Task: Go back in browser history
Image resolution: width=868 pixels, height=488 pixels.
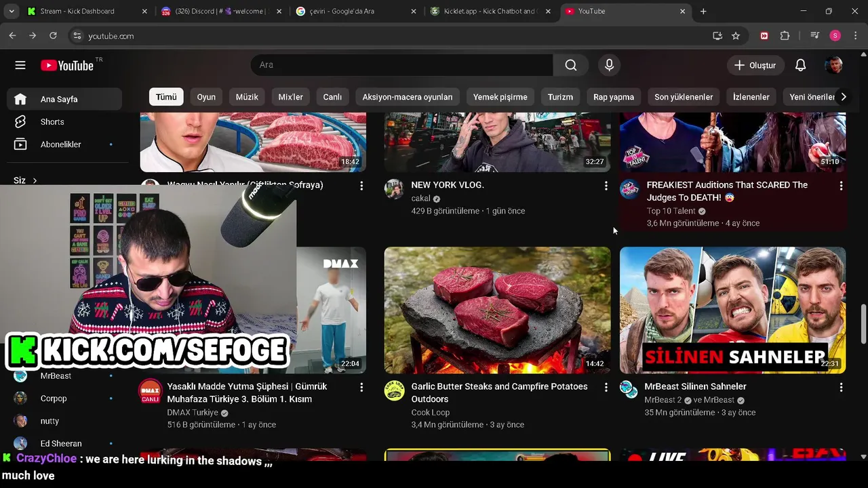Action: [x=13, y=36]
